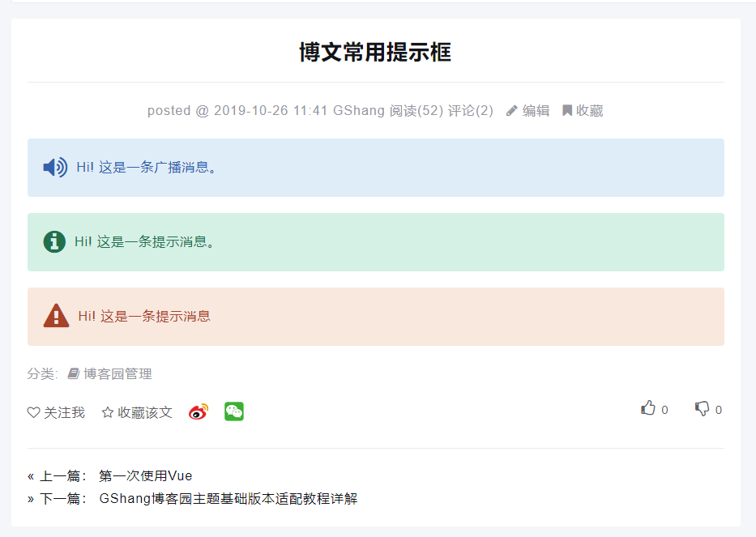The height and width of the screenshot is (537, 756).
Task: Click the bookmark icon beside 收藏
Action: tap(567, 111)
